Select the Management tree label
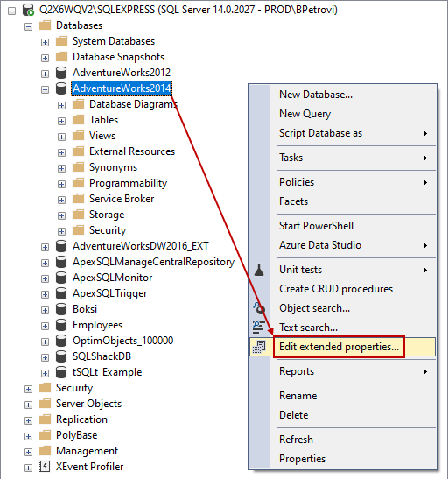448x479 pixels. point(87,451)
